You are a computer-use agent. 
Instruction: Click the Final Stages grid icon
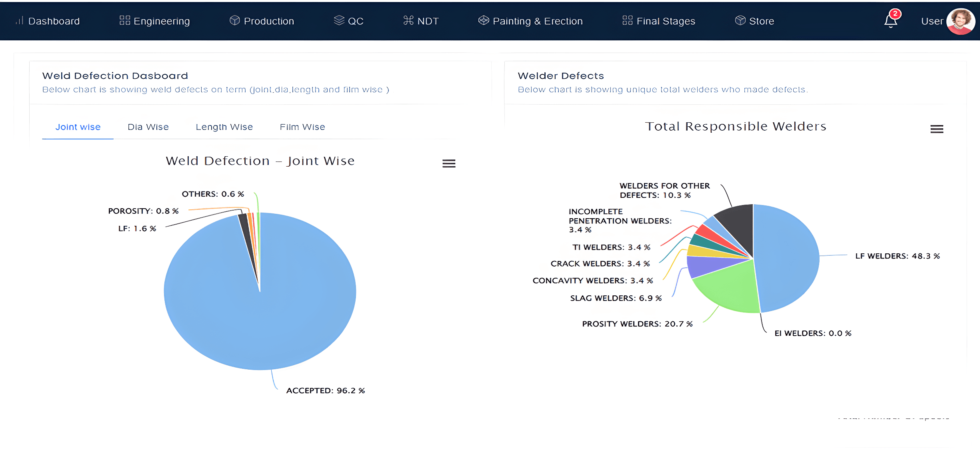pyautogui.click(x=628, y=20)
